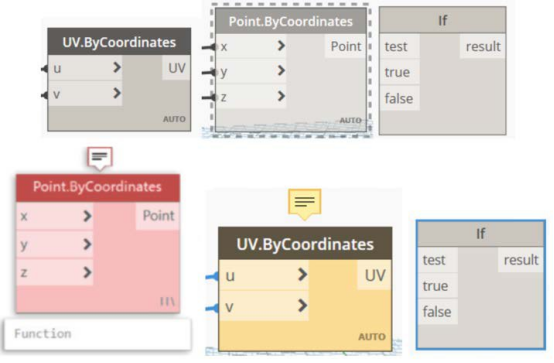Click true input on top If node
Image resolution: width=554 pixels, height=363 pixels.
pyautogui.click(x=399, y=72)
